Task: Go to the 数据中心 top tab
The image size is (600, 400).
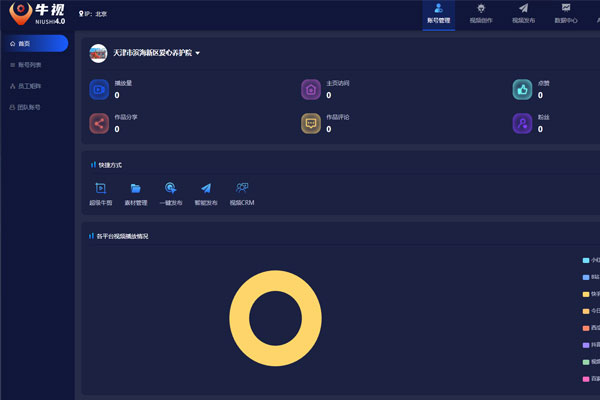Action: (566, 13)
